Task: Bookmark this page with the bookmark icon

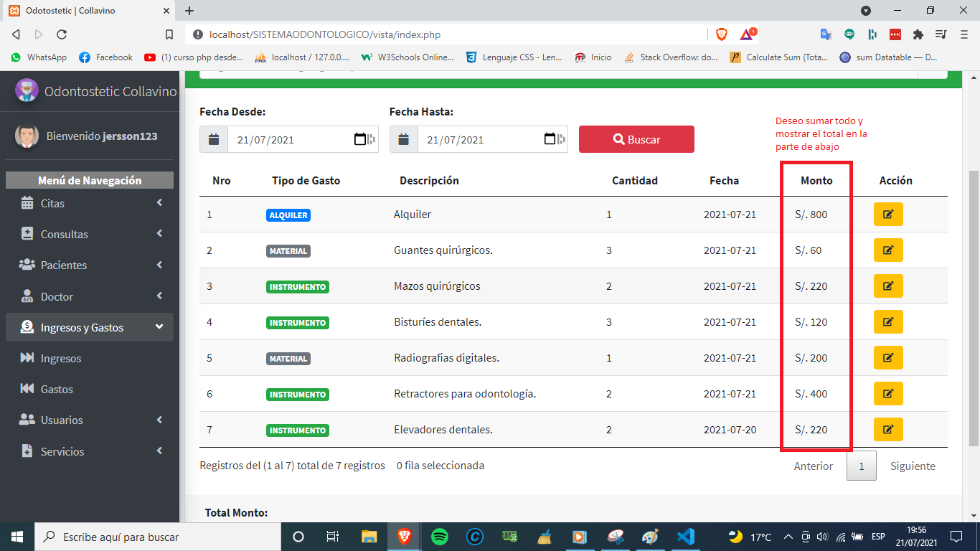Action: click(169, 34)
